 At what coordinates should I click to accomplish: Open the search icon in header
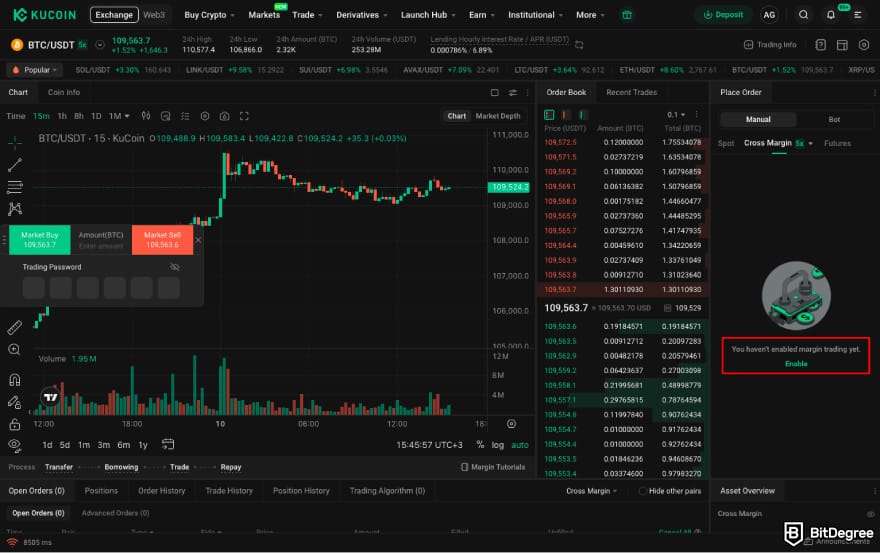pos(803,15)
